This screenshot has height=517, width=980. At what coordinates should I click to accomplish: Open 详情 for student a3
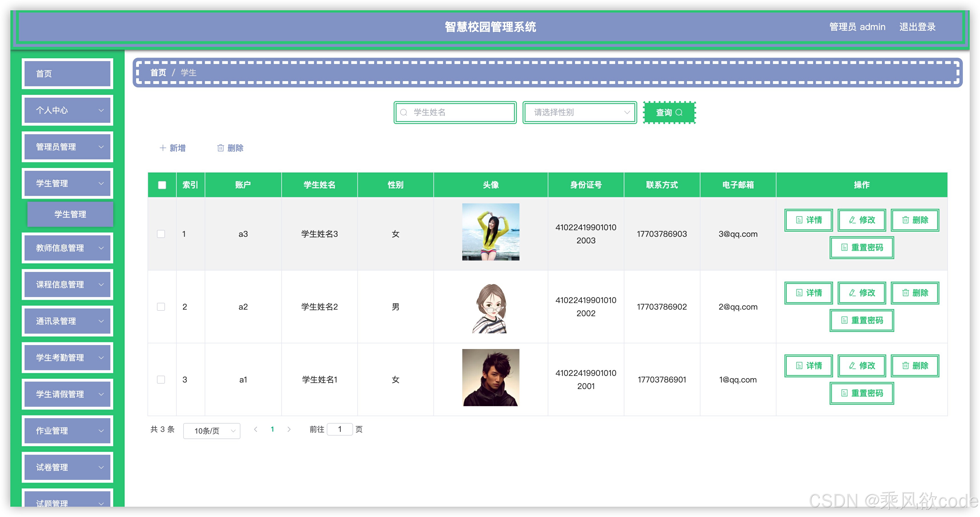(808, 220)
